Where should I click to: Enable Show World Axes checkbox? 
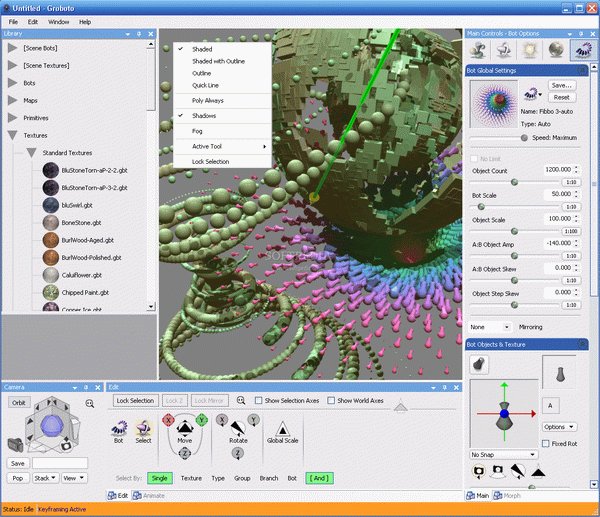pos(331,400)
